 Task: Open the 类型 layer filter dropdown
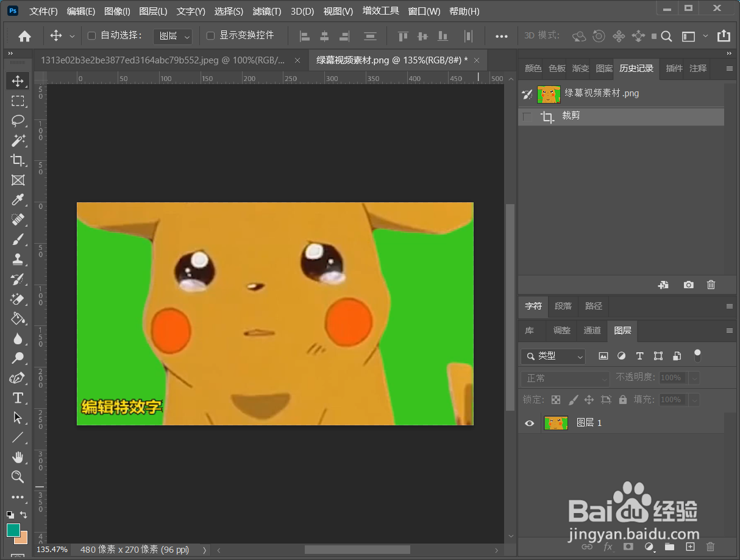[553, 356]
